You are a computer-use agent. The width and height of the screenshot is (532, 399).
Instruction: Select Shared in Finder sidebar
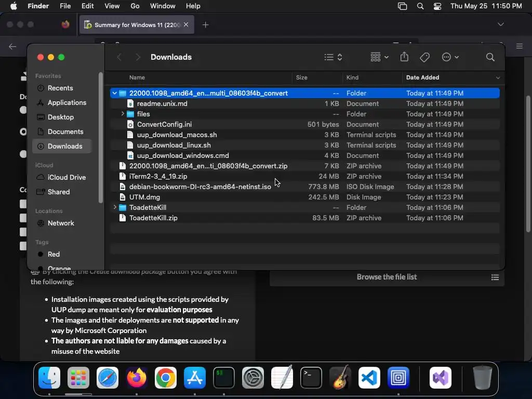pos(62,192)
